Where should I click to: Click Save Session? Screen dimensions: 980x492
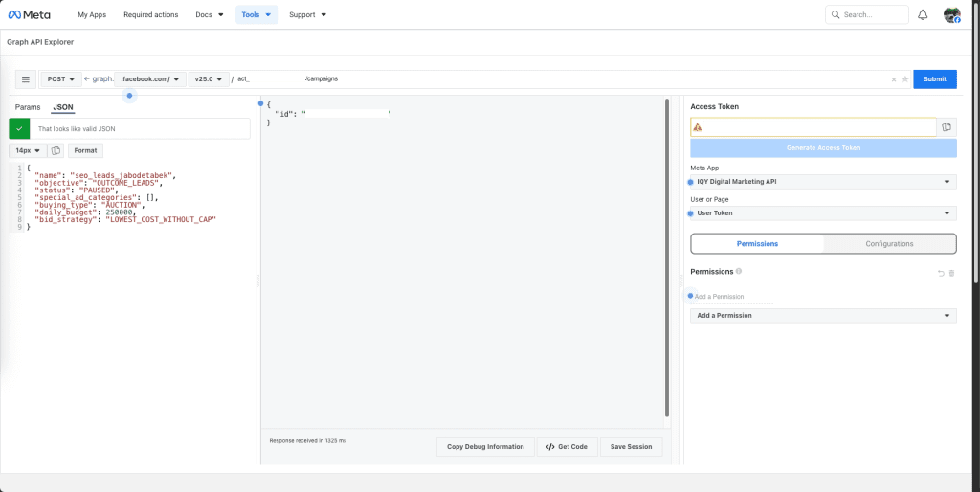pyautogui.click(x=631, y=447)
